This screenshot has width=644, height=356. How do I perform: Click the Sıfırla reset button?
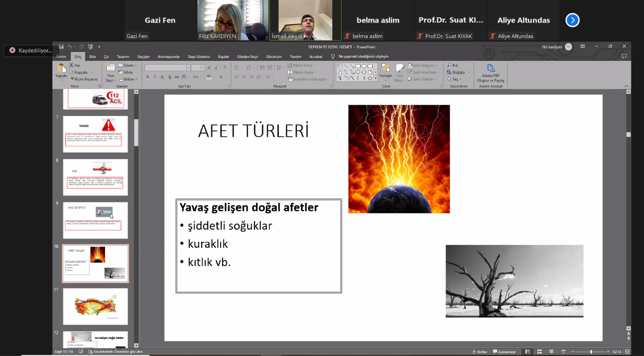pos(125,72)
